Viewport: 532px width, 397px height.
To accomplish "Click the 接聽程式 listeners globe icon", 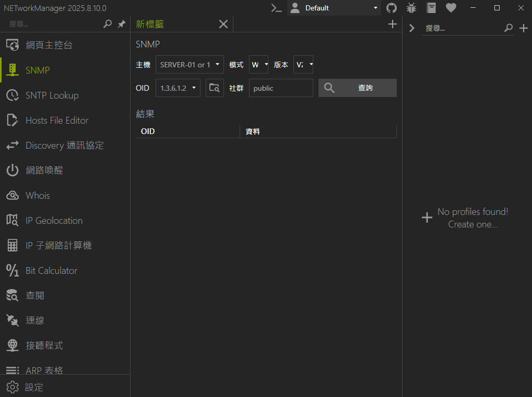I will [x=13, y=345].
